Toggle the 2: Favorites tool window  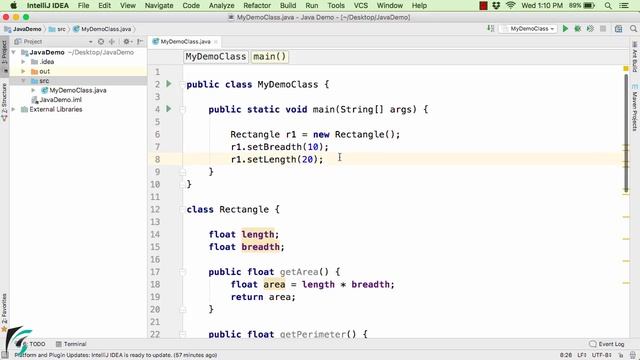pyautogui.click(x=4, y=312)
